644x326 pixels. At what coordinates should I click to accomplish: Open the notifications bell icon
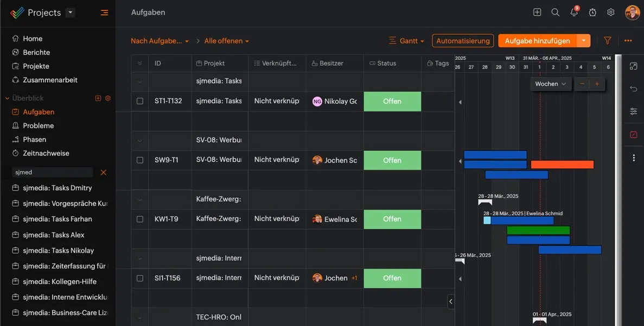pos(574,12)
